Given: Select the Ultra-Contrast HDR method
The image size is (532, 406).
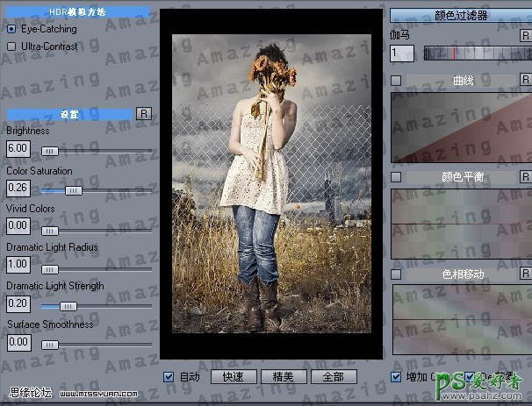Looking at the screenshot, I should (x=11, y=46).
